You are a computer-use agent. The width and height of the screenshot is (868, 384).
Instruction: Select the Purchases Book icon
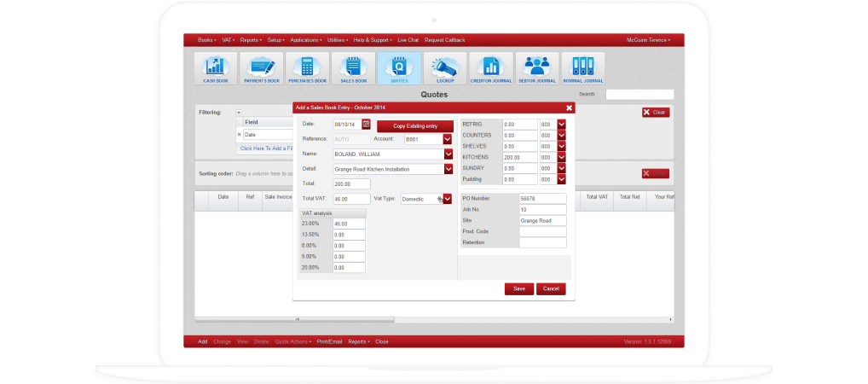(x=308, y=68)
